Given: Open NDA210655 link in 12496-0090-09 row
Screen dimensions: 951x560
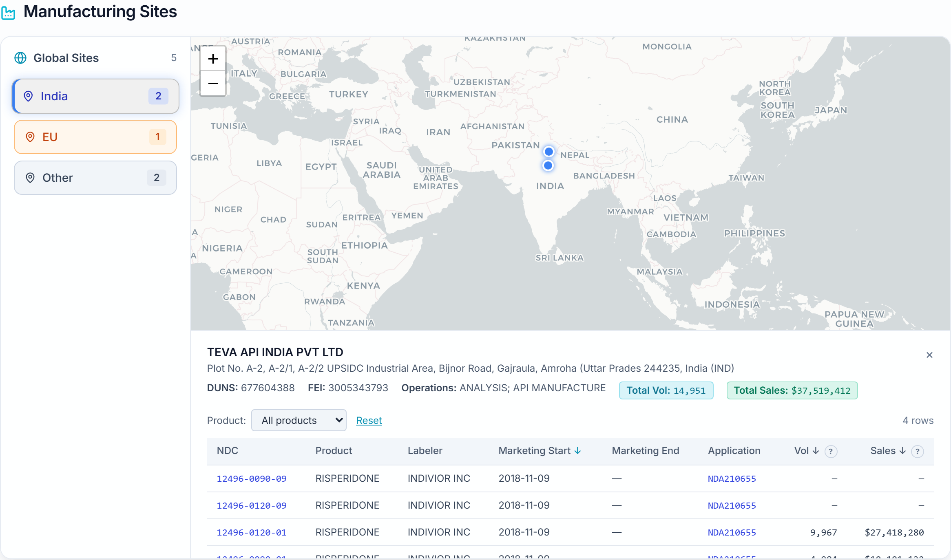Looking at the screenshot, I should [x=732, y=479].
